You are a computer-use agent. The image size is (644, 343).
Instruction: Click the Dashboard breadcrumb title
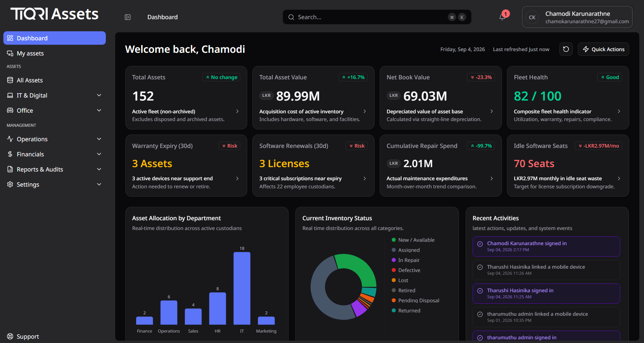click(163, 17)
